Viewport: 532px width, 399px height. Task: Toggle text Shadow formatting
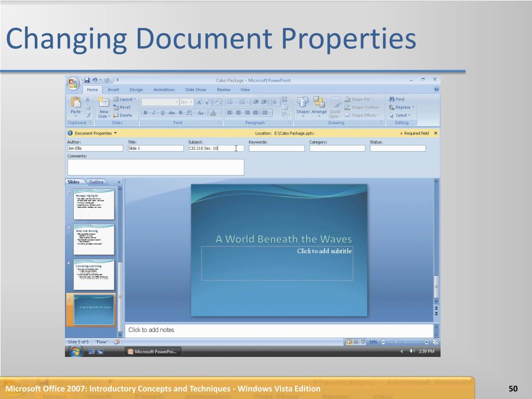pyautogui.click(x=180, y=113)
